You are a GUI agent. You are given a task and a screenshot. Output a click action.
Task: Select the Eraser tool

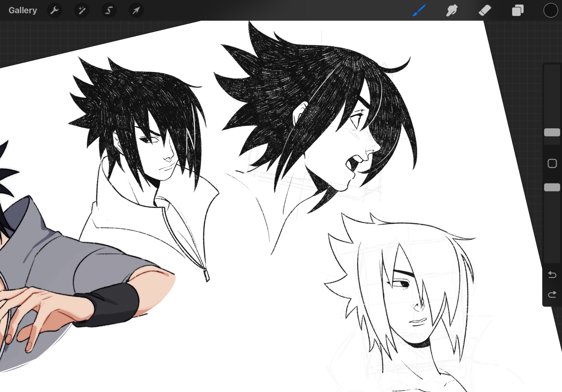(x=485, y=10)
